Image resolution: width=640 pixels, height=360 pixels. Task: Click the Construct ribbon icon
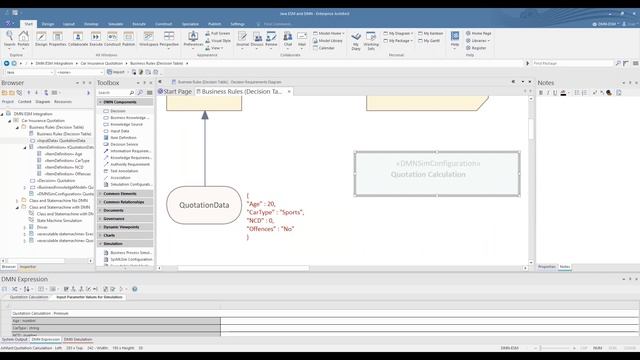[112, 39]
